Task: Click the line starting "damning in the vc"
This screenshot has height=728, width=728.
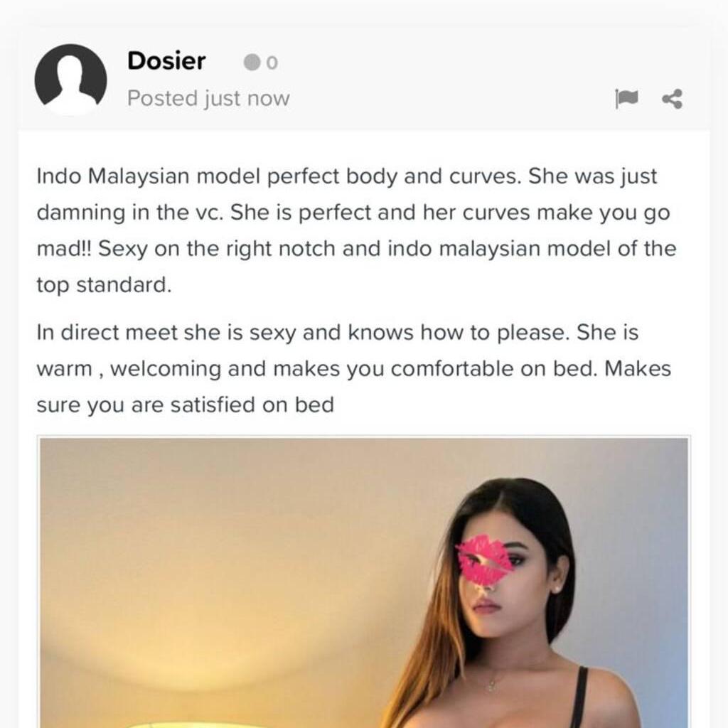Action: pos(353,213)
